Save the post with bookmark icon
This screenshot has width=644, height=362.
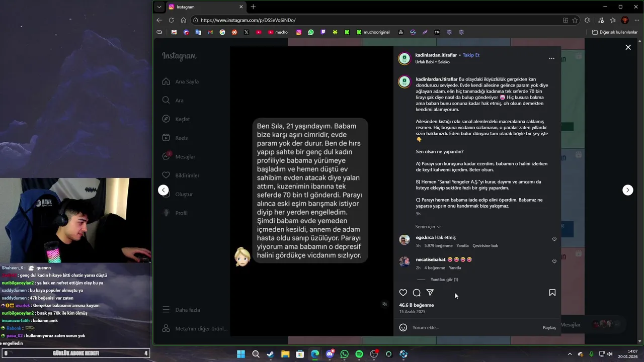552,293
